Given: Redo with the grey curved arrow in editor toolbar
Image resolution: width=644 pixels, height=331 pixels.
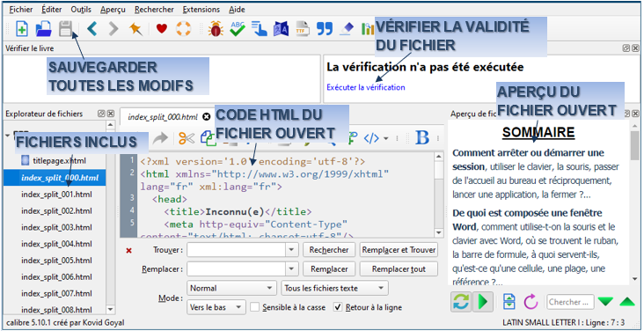Looking at the screenshot, I should (x=160, y=138).
